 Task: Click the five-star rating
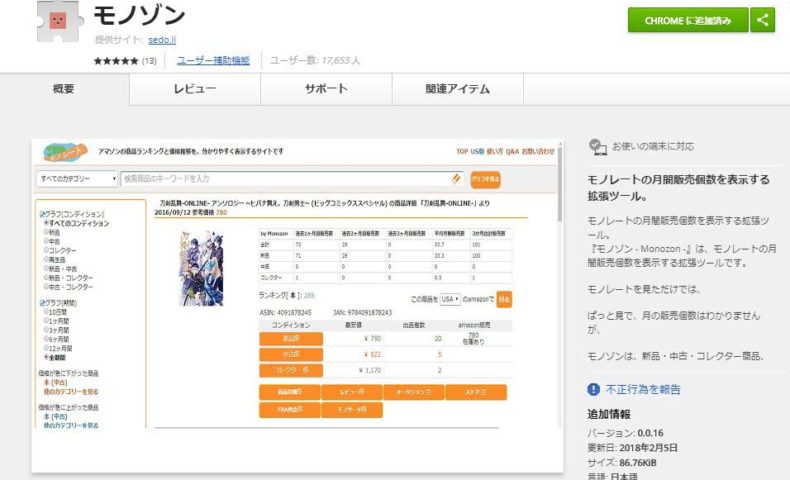pyautogui.click(x=116, y=61)
